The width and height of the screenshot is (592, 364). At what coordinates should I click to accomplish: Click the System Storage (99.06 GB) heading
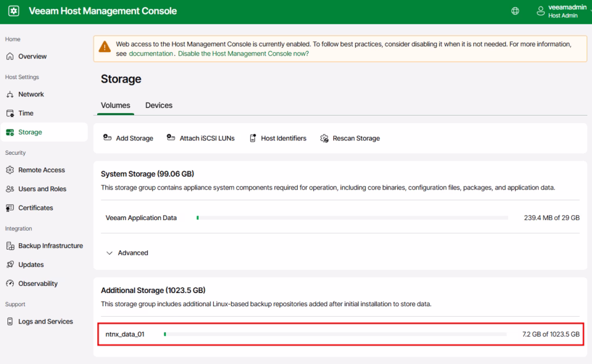click(147, 174)
